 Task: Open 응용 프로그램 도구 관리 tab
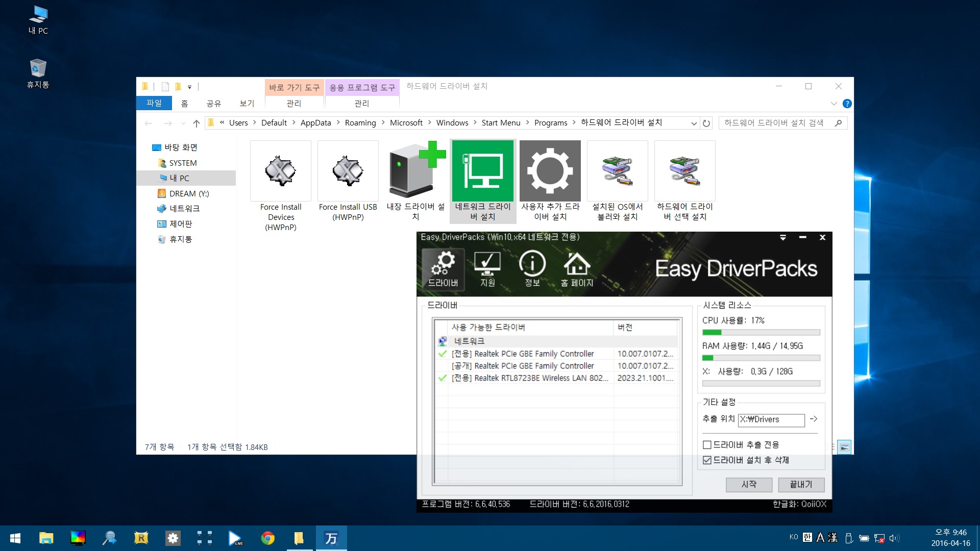coord(362,104)
